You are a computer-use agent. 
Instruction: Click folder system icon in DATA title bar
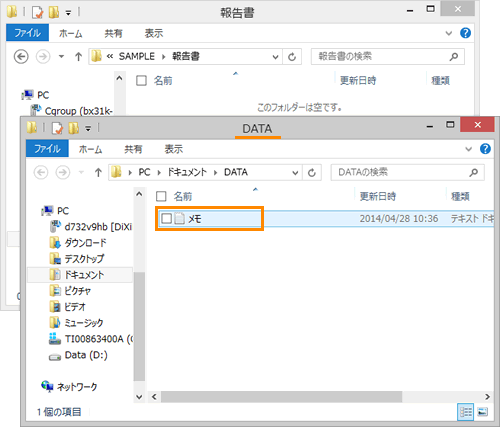pyautogui.click(x=32, y=127)
